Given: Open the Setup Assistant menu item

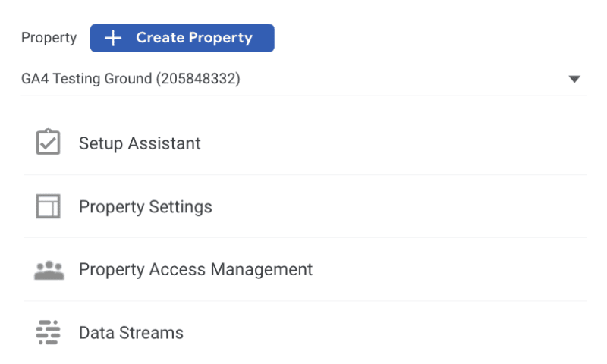Looking at the screenshot, I should click(x=140, y=143).
